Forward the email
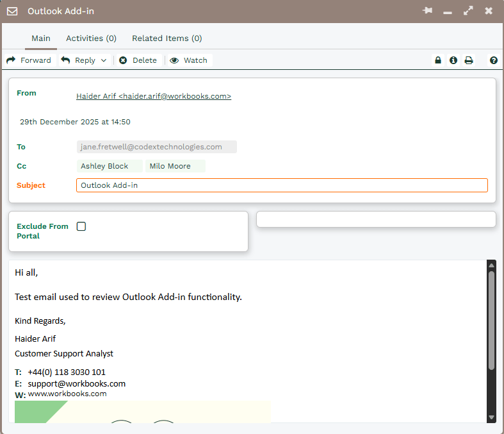Screen dimensions: 504x434 [29, 60]
